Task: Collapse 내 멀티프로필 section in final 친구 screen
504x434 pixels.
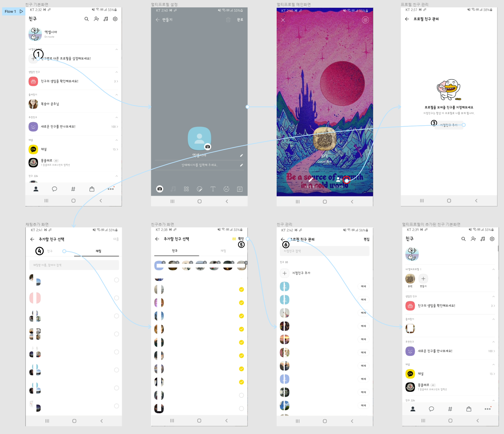Action: point(493,269)
